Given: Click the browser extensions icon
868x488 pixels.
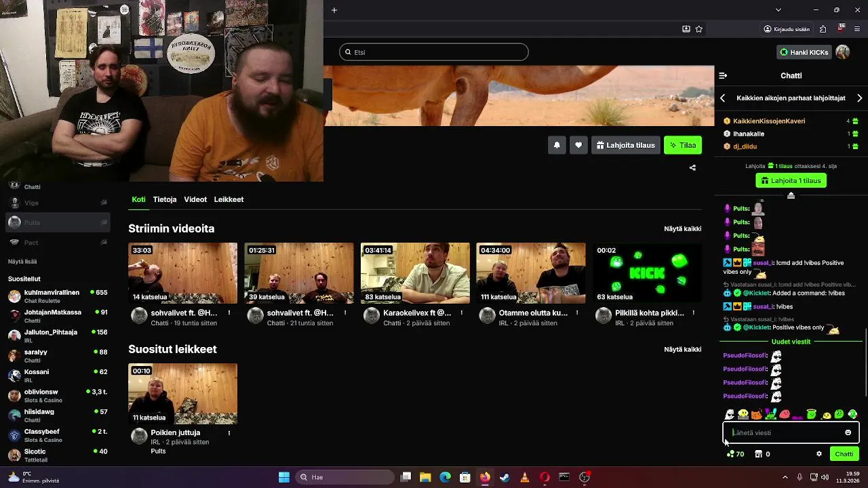Looking at the screenshot, I should [823, 29].
